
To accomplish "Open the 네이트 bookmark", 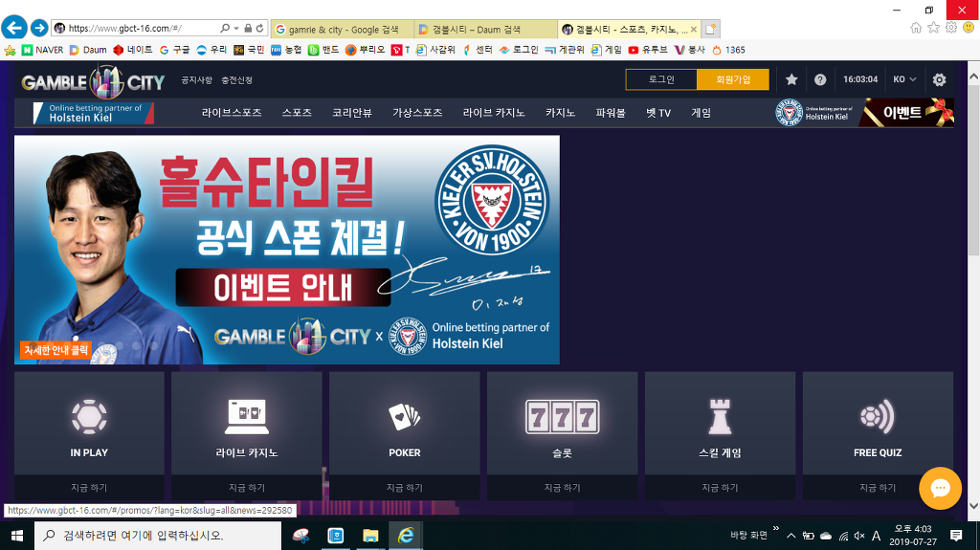I will coord(132,50).
